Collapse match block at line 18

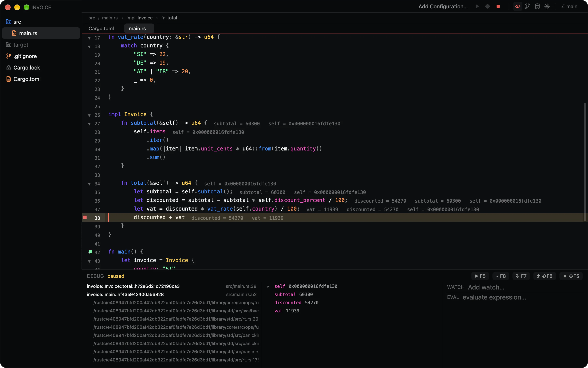[x=89, y=46]
